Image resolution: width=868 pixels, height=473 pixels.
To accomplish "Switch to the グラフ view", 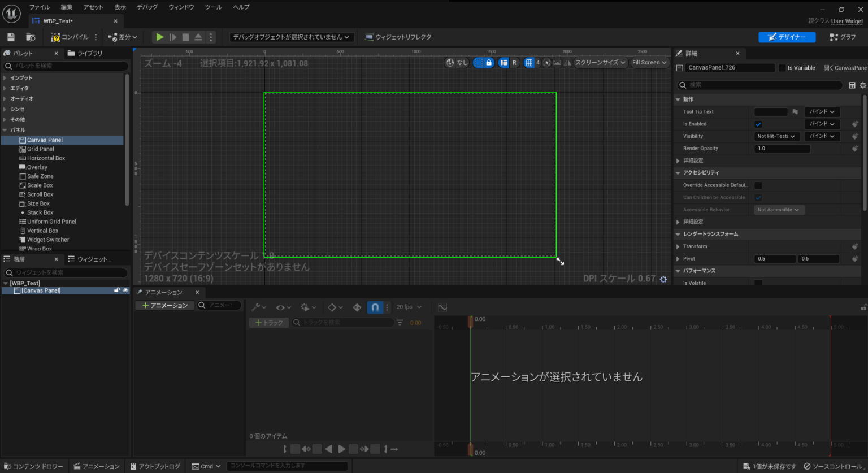I will pos(845,37).
